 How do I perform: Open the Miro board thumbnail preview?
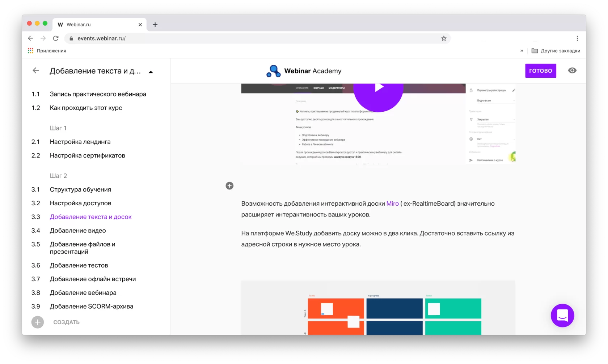pyautogui.click(x=378, y=308)
